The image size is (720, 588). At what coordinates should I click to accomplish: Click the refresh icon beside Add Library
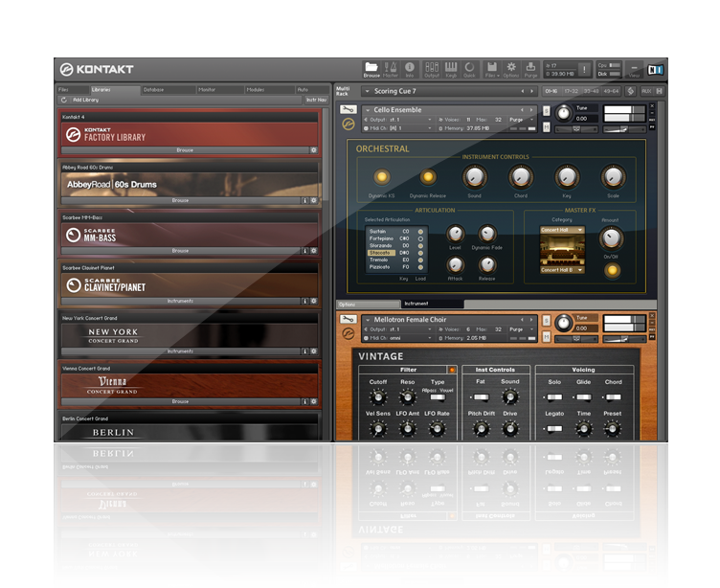coord(64,100)
